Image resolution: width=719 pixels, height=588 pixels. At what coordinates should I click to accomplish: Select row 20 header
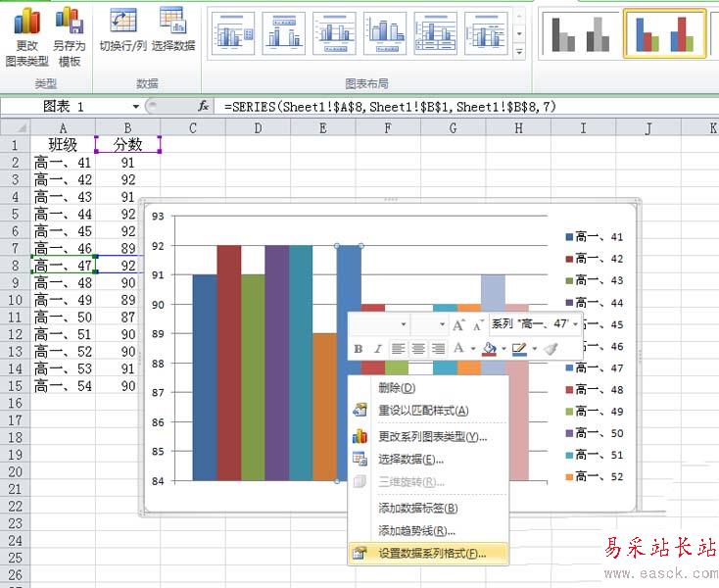[15, 471]
